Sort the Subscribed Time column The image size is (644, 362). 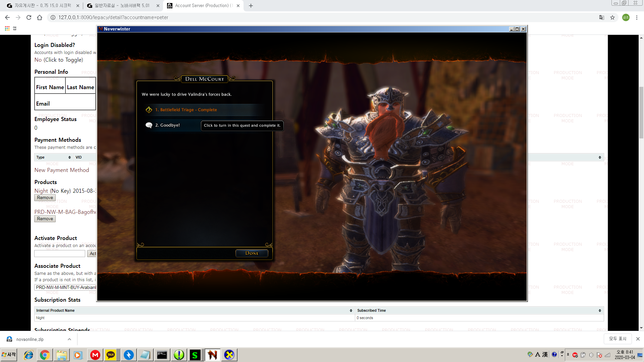point(600,311)
